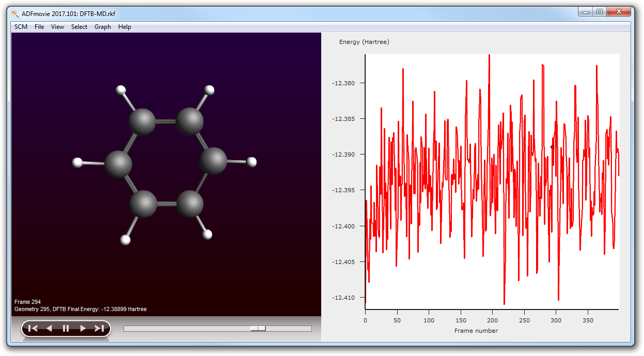Select the lower-left carbon atom of the ring
This screenshot has width=644, height=356.
click(143, 204)
